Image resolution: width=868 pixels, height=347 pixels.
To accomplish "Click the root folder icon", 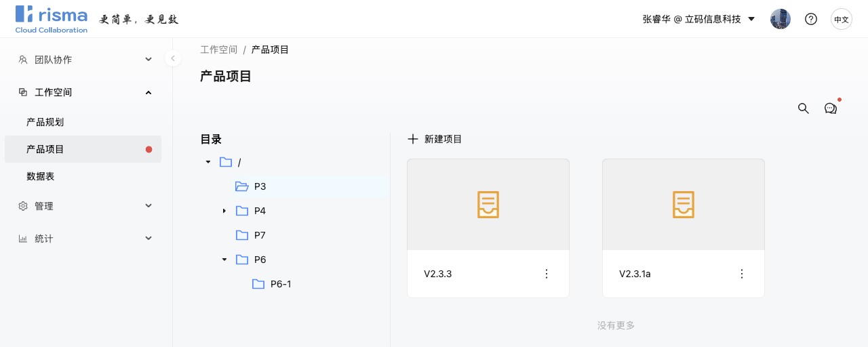I will tap(226, 162).
